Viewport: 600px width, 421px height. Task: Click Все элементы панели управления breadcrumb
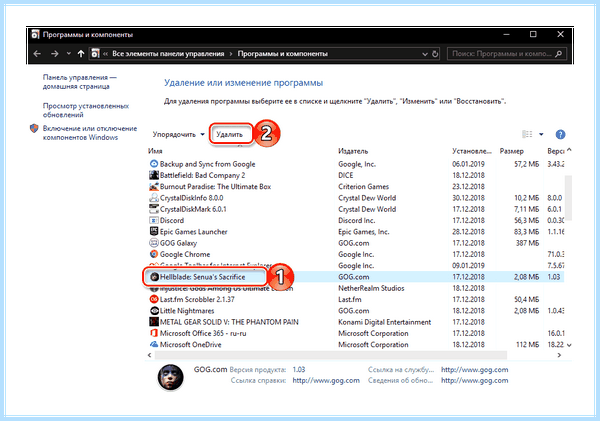168,54
